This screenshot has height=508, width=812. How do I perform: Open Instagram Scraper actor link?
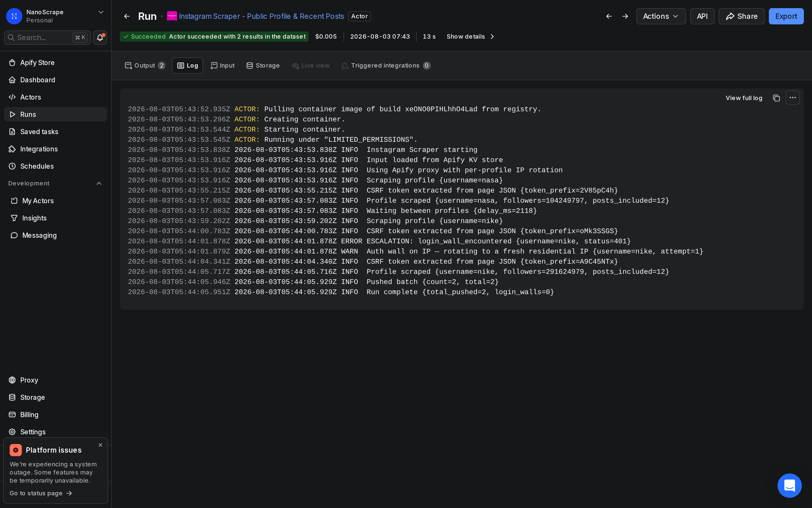261,16
